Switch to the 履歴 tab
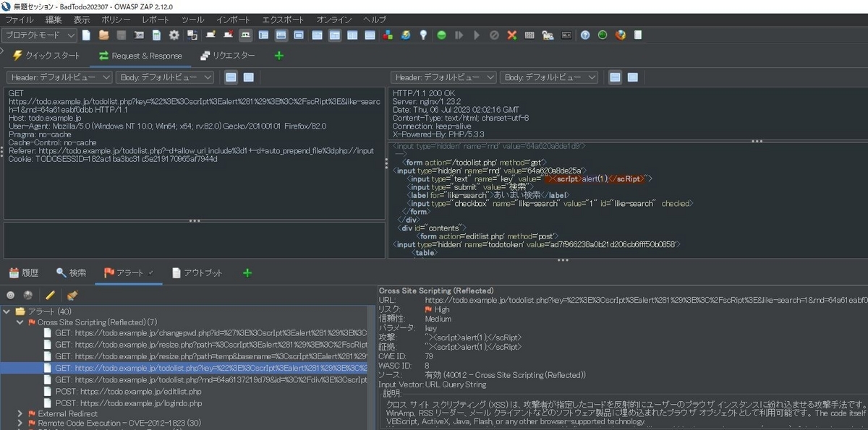Image resolution: width=868 pixels, height=430 pixels. click(x=24, y=272)
